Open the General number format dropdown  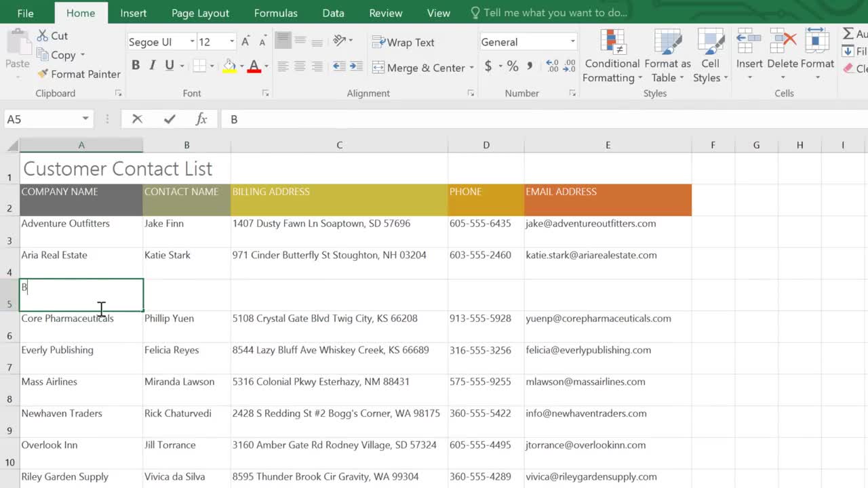click(x=572, y=42)
